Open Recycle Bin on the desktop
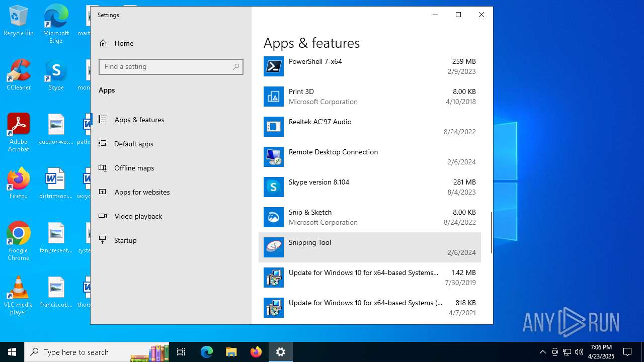The image size is (644, 362). 19,21
